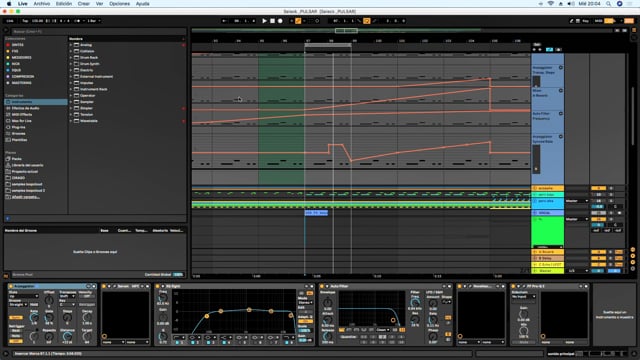The height and width of the screenshot is (360, 640).
Task: Click the browser show/hide toggle left of search
Action: [6, 31]
